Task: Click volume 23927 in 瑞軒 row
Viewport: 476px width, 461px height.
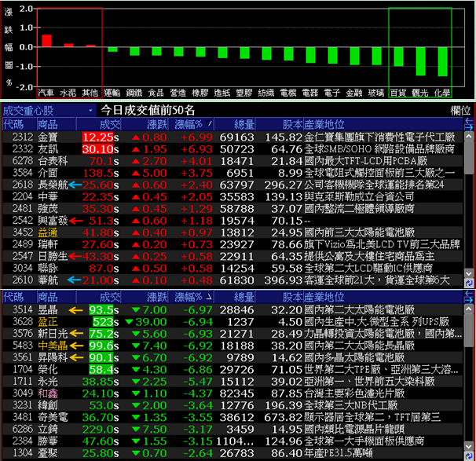Action: (236, 244)
